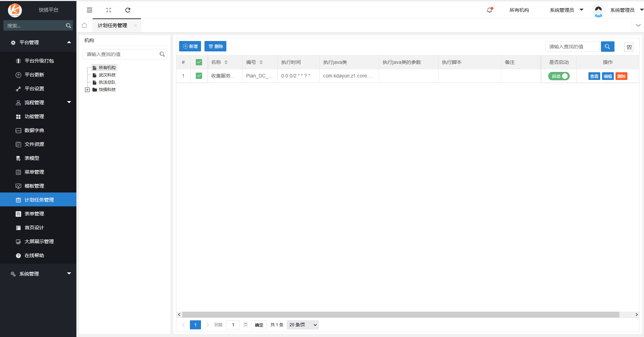Click the notification bell icon
This screenshot has height=337, width=644.
(490, 10)
